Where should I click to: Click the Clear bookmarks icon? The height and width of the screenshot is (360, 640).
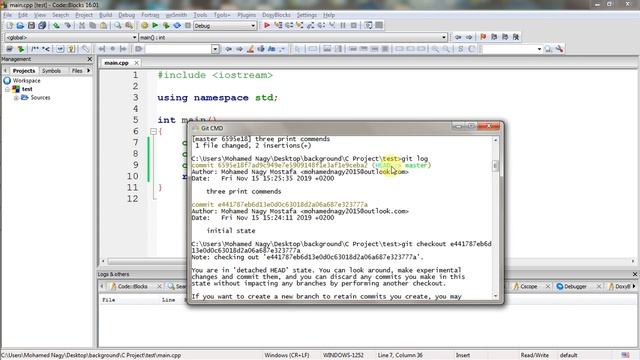(x=516, y=37)
